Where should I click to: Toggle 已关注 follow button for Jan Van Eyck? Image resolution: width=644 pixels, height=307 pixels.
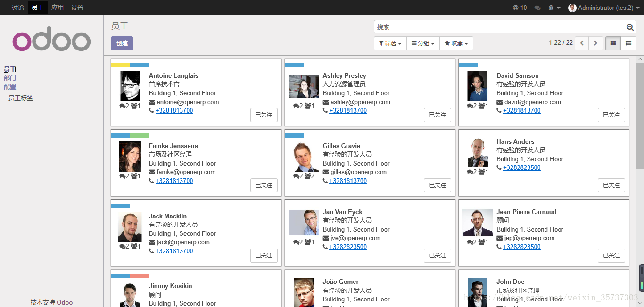(x=438, y=256)
